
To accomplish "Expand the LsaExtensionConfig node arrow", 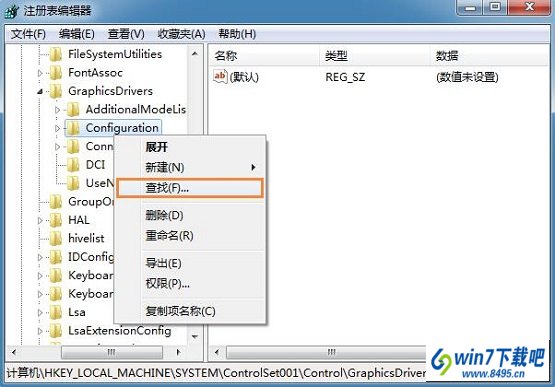I will 40,331.
